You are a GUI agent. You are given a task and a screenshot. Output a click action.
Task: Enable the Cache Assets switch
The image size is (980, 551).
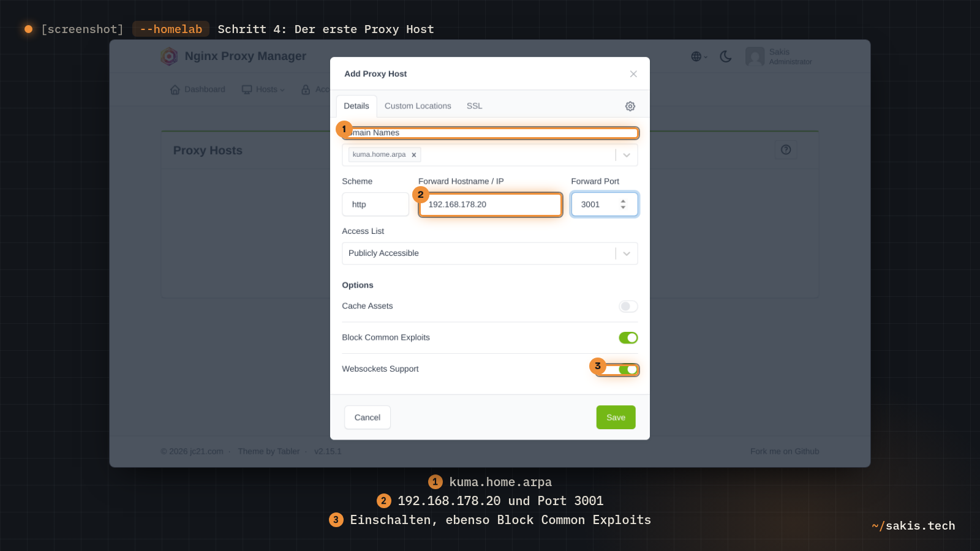tap(628, 306)
